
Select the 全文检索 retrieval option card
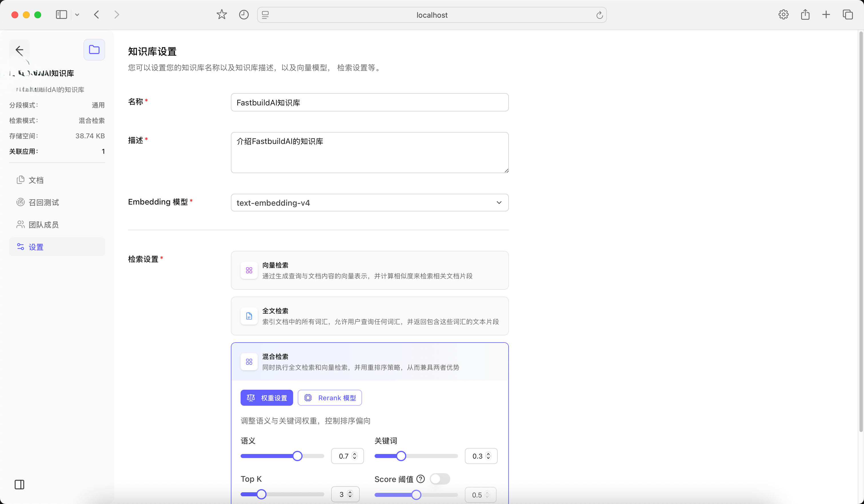pos(369,316)
